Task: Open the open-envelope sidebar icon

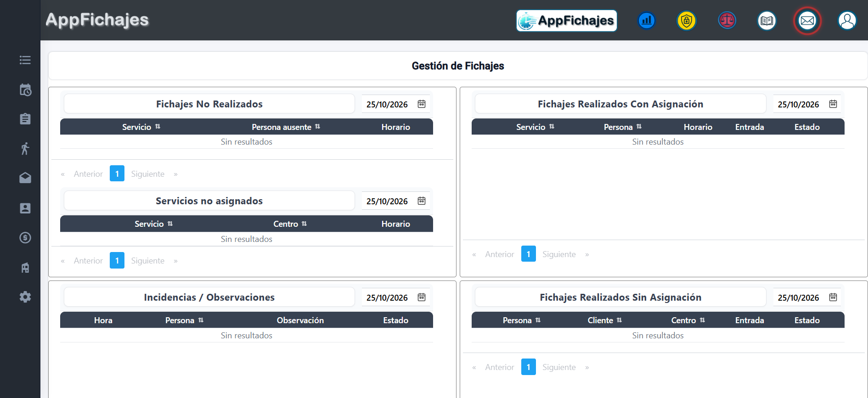Action: coord(25,178)
